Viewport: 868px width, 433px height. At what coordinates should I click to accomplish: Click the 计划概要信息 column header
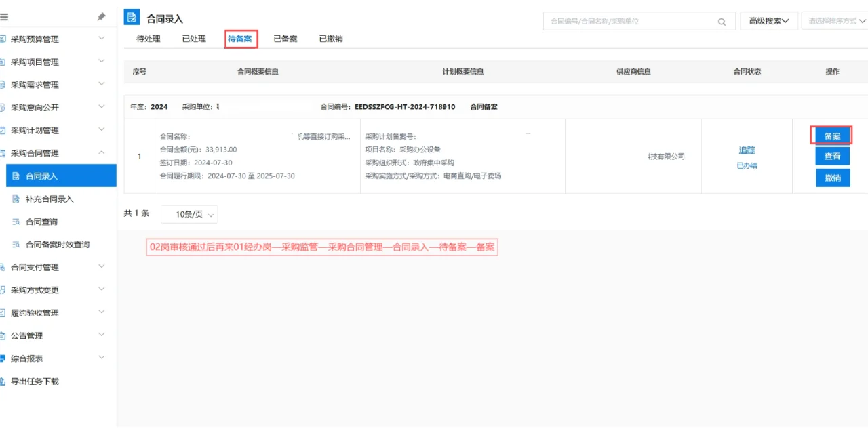(462, 72)
